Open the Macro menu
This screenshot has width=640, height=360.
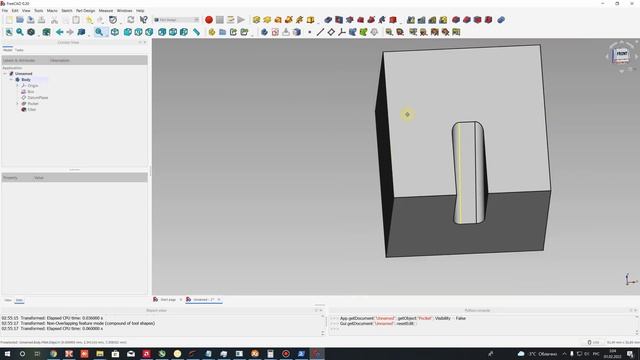click(52, 11)
